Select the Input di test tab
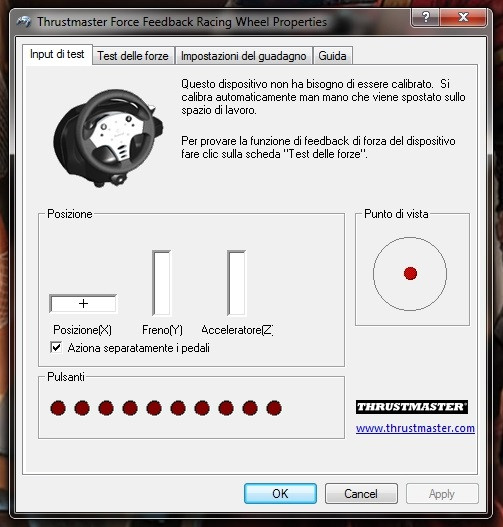 tap(57, 54)
